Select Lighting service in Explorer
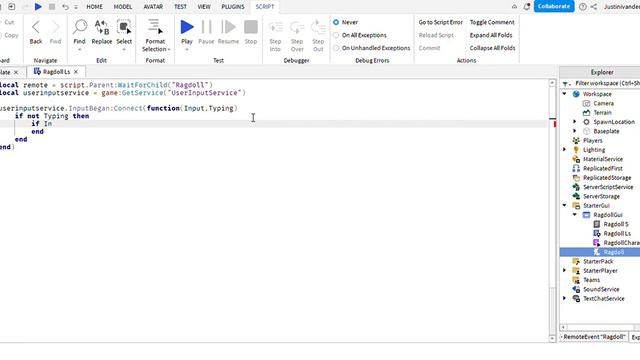The width and height of the screenshot is (640, 360). tap(594, 150)
